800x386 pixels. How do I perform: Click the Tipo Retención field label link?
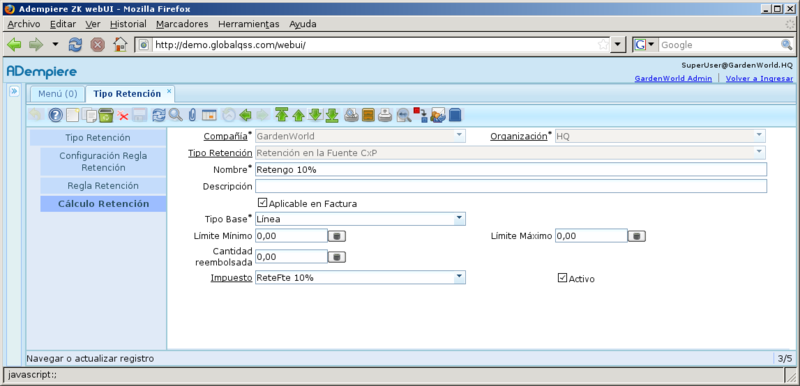click(x=220, y=152)
